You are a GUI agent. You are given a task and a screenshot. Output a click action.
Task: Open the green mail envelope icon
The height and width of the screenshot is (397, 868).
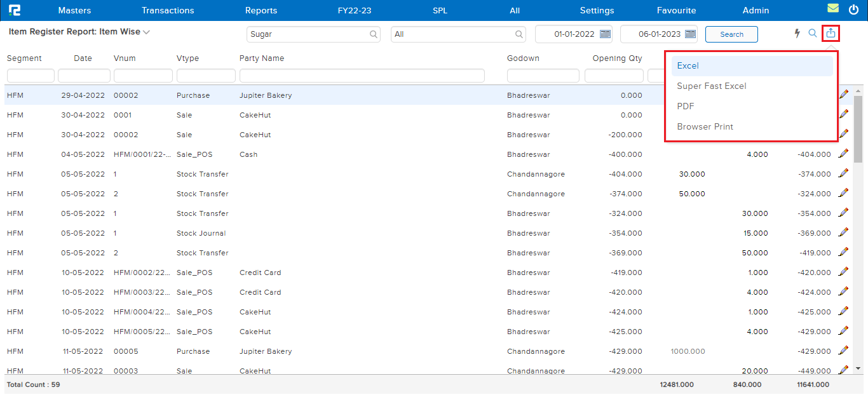[832, 9]
